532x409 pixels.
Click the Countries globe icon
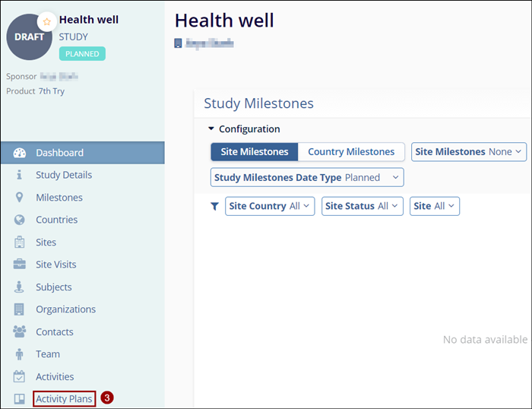[x=20, y=220]
